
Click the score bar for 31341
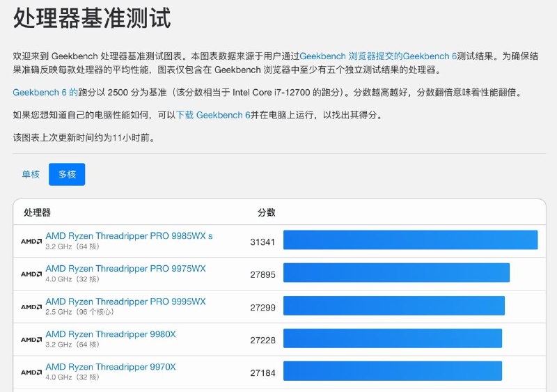pos(410,240)
